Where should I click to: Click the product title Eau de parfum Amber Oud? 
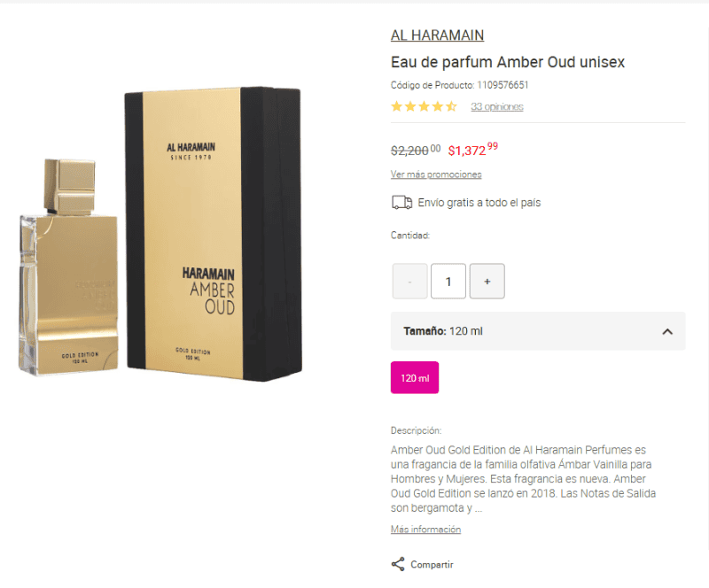507,62
